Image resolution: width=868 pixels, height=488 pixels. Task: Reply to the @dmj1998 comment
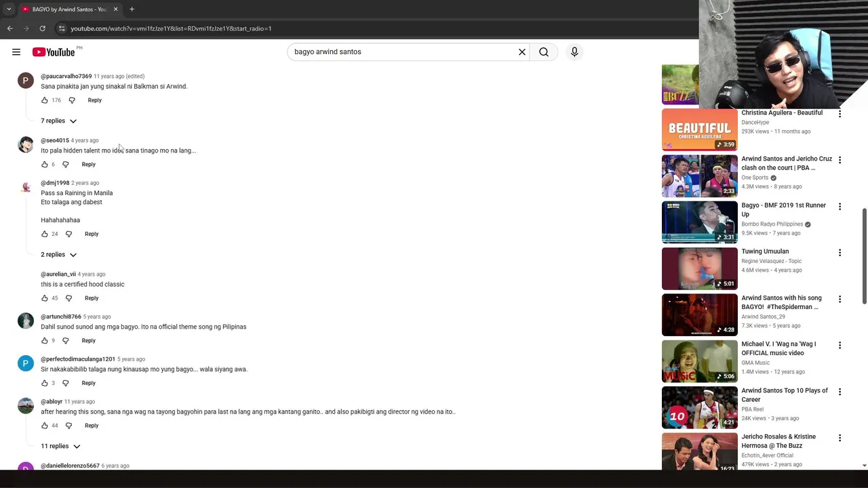pos(92,234)
